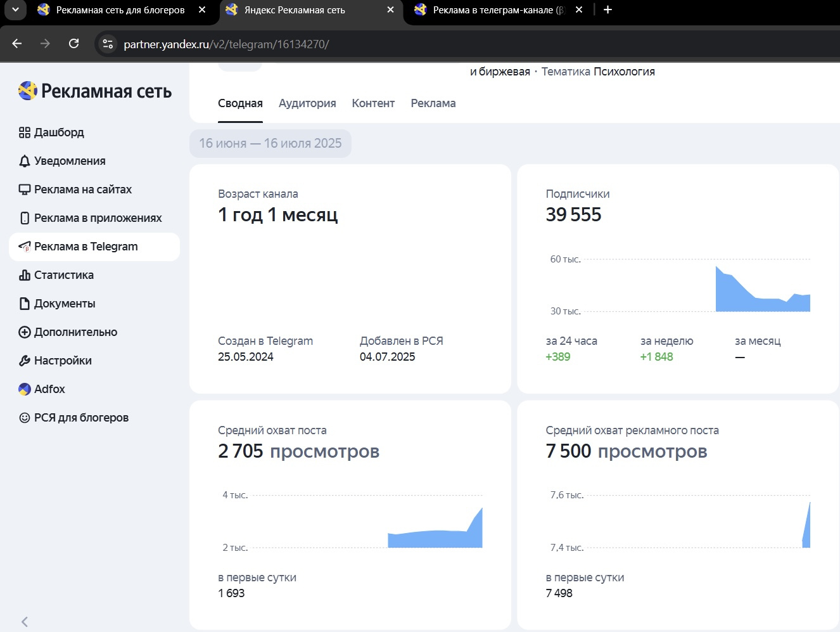Click the browser forward arrow

45,44
